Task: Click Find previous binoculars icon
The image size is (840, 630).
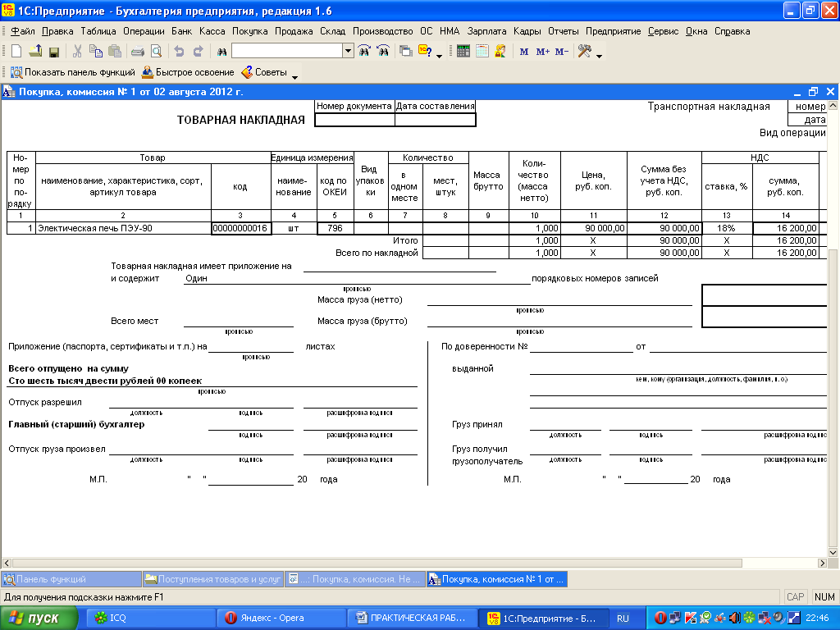Action: tap(383, 52)
